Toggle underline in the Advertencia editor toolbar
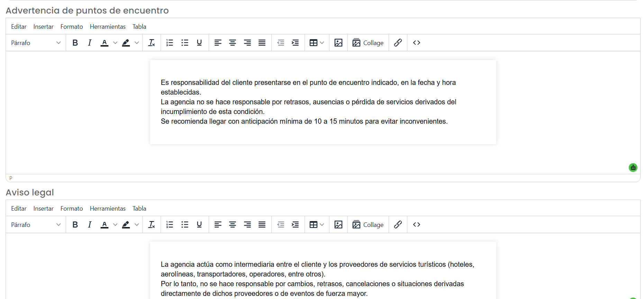644x299 pixels. click(x=199, y=43)
